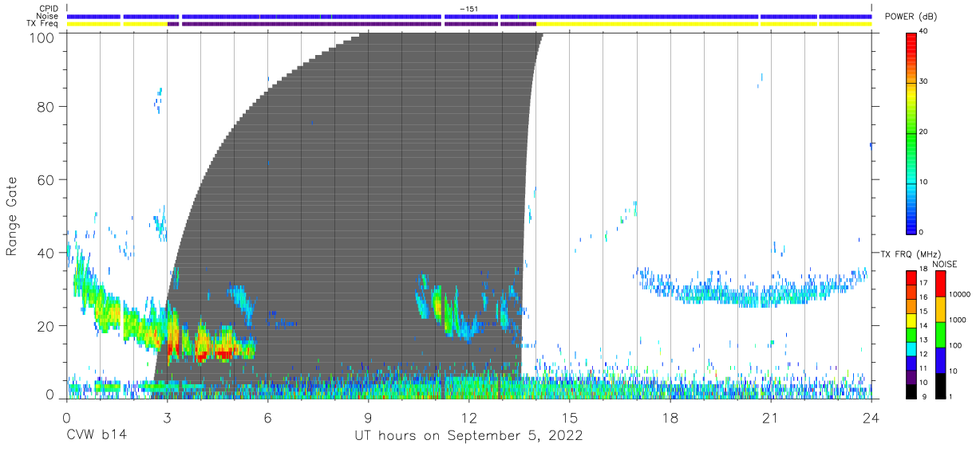Click y-axis tick label '100'
The width and height of the screenshot is (980, 452).
(x=41, y=37)
